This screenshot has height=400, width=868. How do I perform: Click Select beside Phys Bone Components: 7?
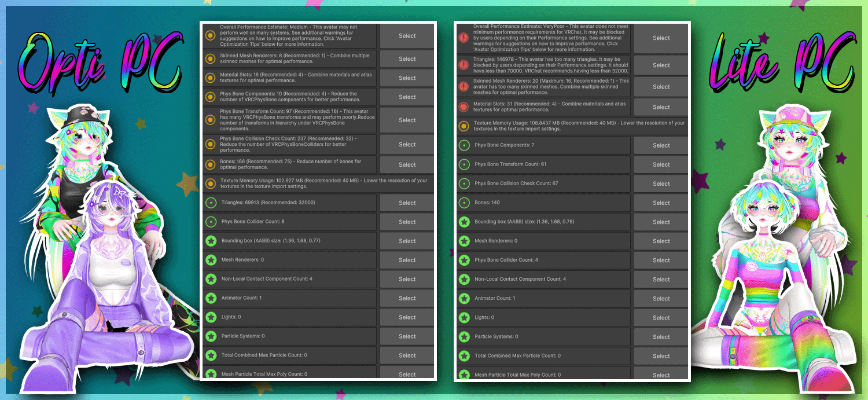click(661, 146)
